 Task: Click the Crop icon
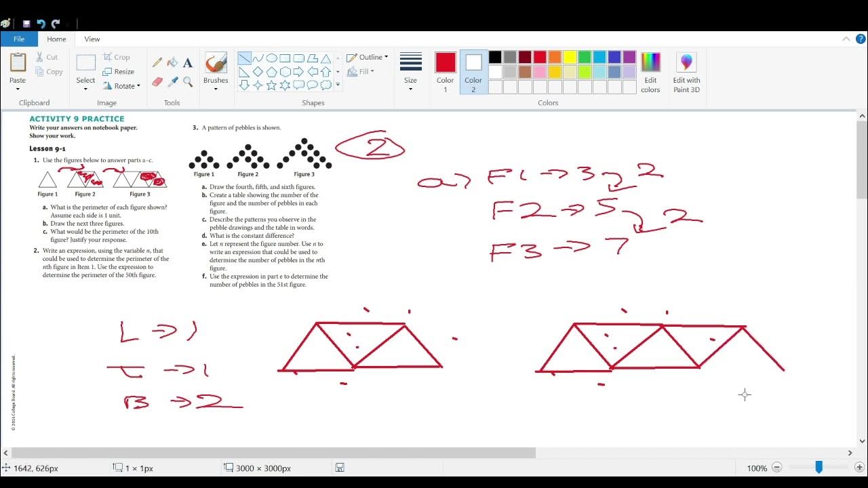point(107,57)
